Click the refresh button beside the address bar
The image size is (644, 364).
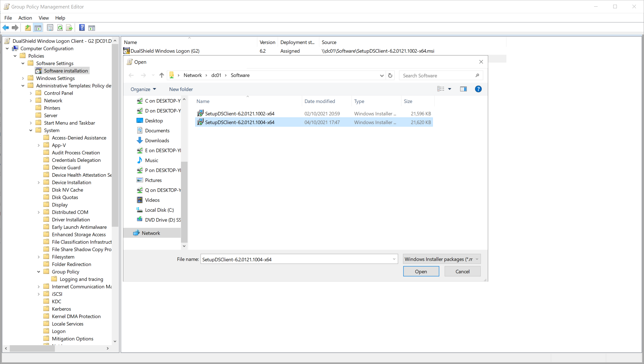point(390,76)
